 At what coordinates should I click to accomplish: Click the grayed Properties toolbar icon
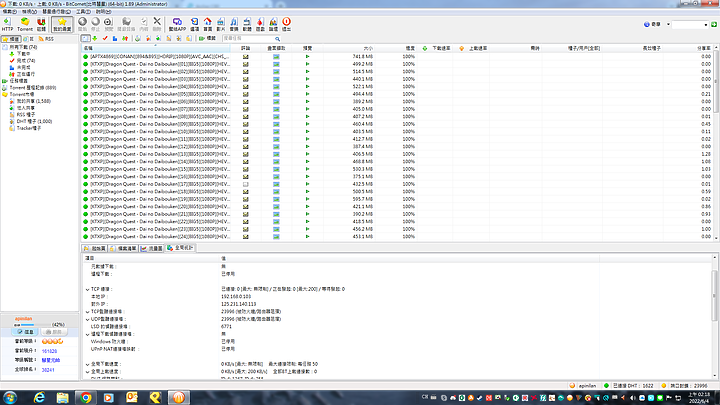pos(144,24)
